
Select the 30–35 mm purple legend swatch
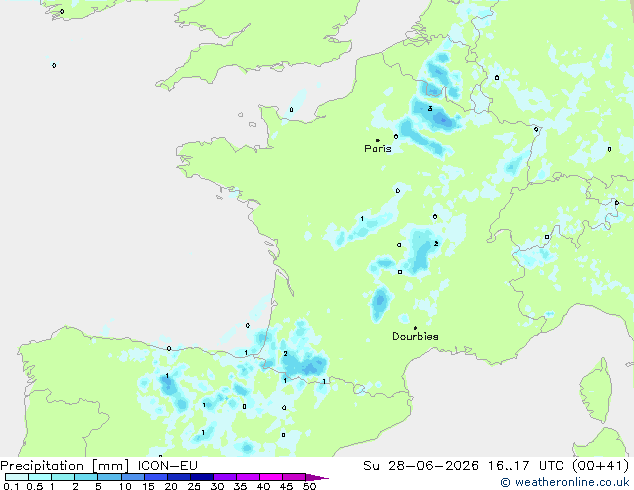(225, 477)
